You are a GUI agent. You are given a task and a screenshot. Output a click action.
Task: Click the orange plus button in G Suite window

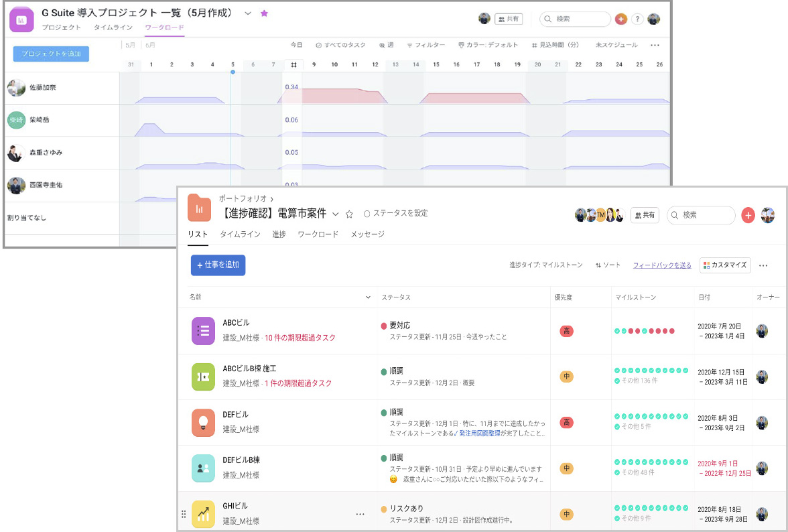[621, 19]
